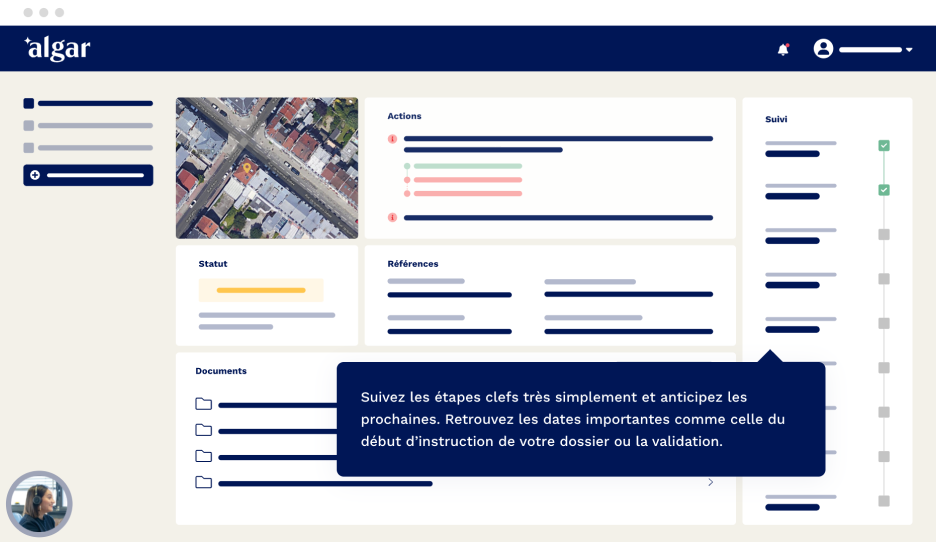This screenshot has width=936, height=542.
Task: Toggle the sixth Suivi step grey checkbox
Action: click(x=884, y=368)
